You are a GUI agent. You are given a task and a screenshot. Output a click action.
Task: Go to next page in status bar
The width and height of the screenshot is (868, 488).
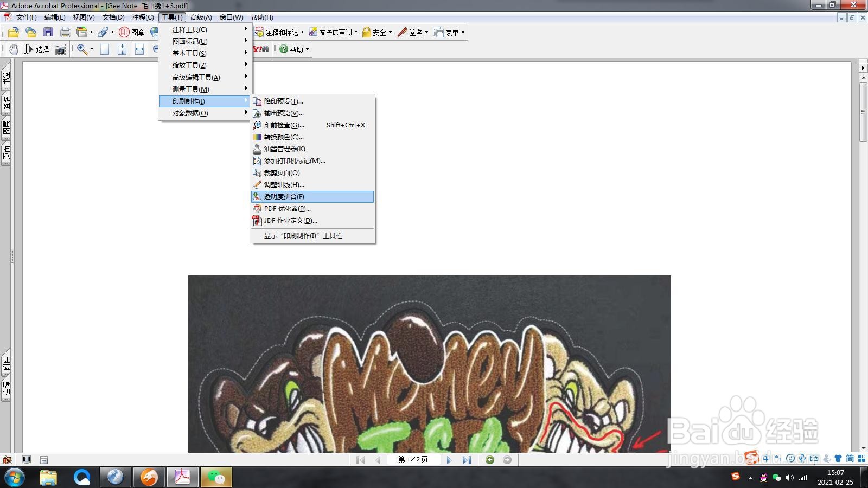449,460
